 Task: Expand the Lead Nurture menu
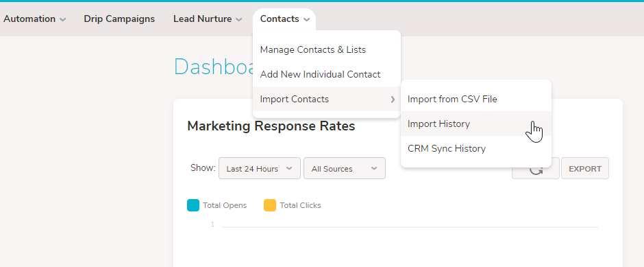208,19
